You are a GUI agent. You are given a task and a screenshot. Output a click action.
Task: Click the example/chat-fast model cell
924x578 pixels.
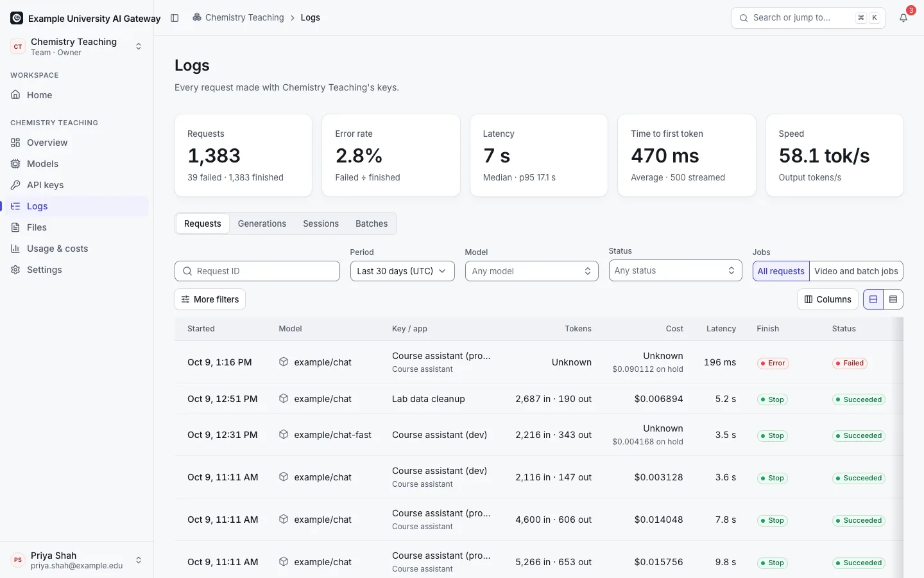(x=325, y=435)
